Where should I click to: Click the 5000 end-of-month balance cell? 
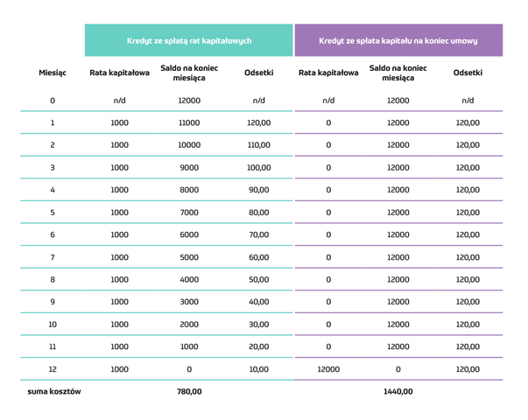tap(188, 257)
